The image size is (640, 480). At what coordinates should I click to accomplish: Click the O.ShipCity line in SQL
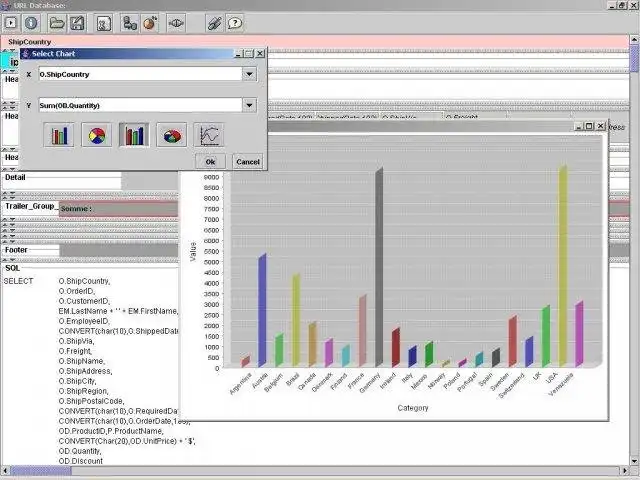point(78,381)
